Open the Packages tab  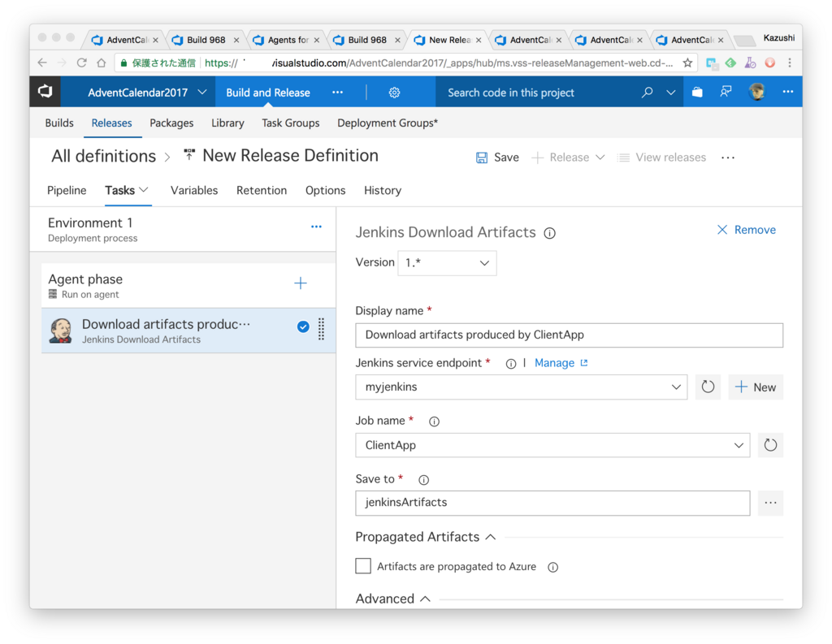coord(171,123)
